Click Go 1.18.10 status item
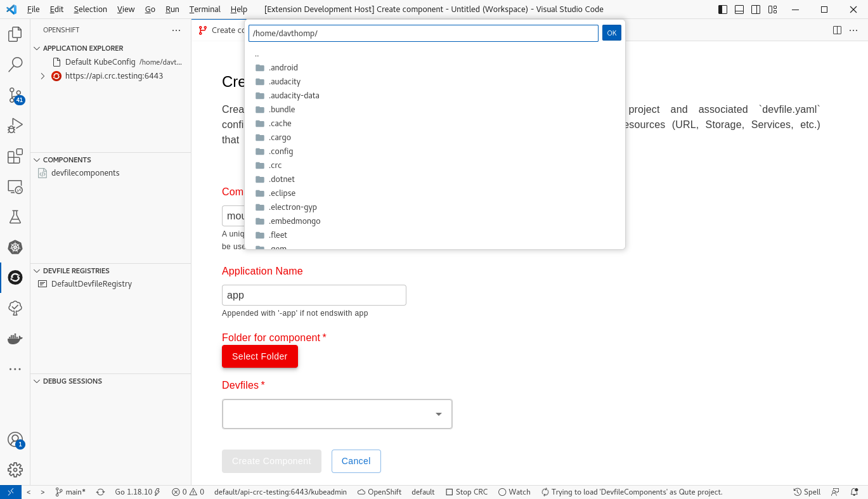868x499 pixels. tap(138, 492)
